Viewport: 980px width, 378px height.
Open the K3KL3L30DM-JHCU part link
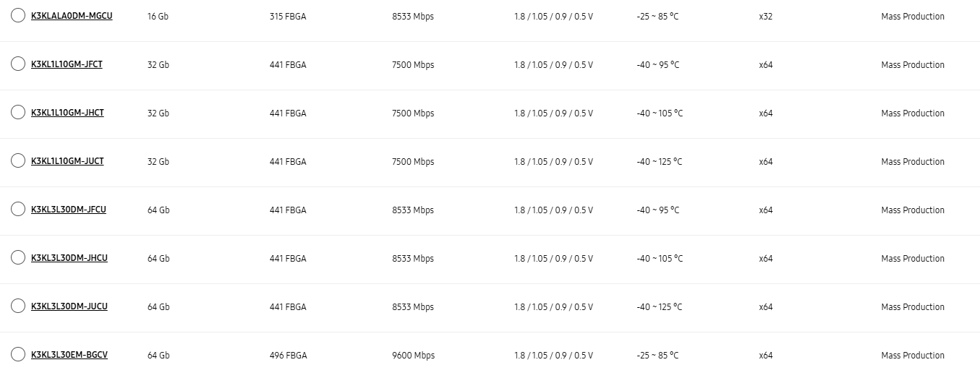click(69, 258)
